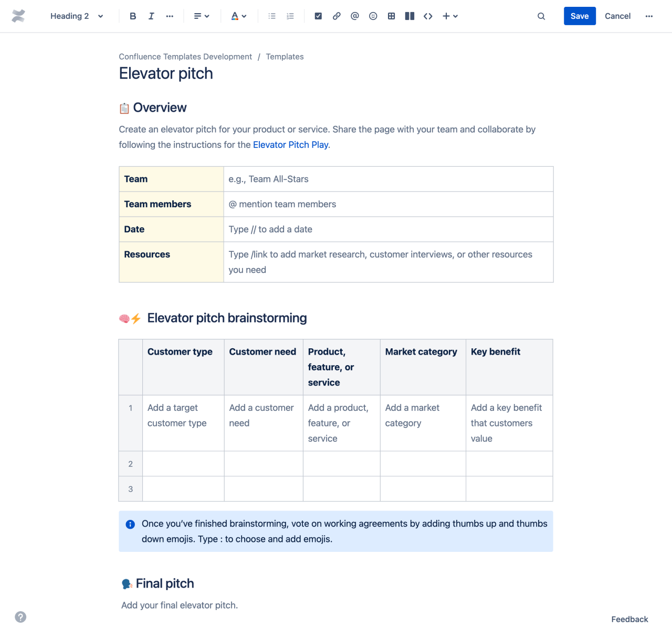Open the emoji picker
Viewport: 672px width, 640px height.
373,16
